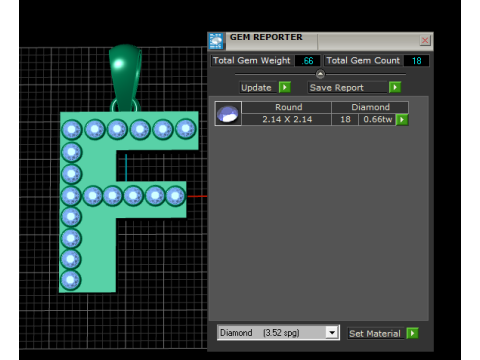The image size is (480, 360).
Task: Click the green arrow next to Set Material
Action: 412,333
